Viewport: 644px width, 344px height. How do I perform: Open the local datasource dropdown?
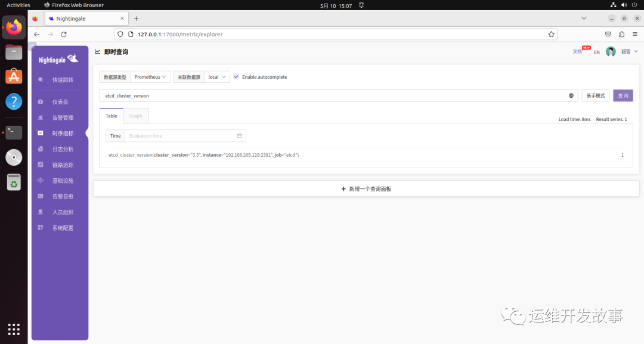point(217,77)
